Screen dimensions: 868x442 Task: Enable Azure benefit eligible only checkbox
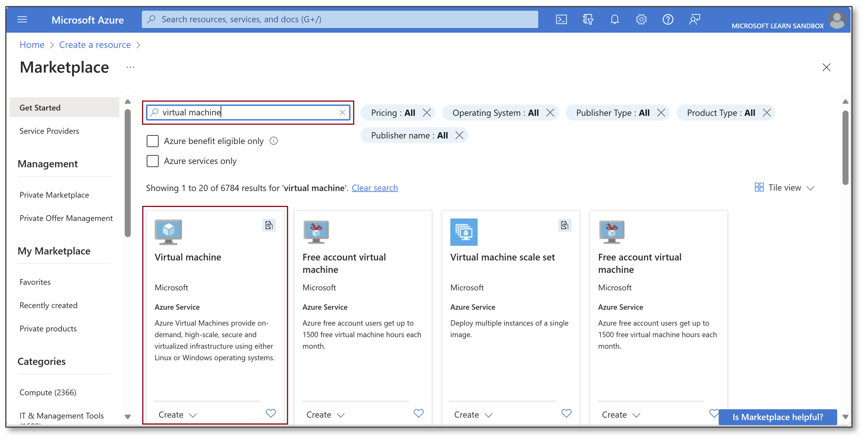152,141
